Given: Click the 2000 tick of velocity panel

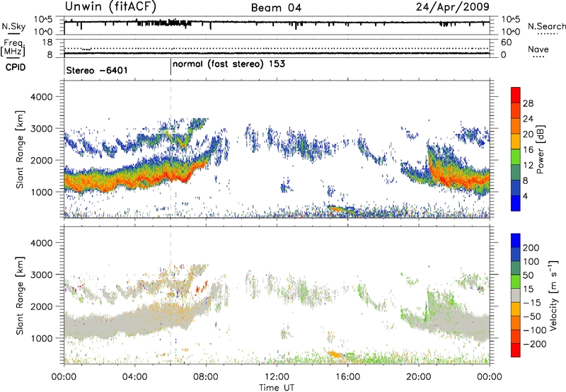Looking at the screenshot, I should [41, 306].
